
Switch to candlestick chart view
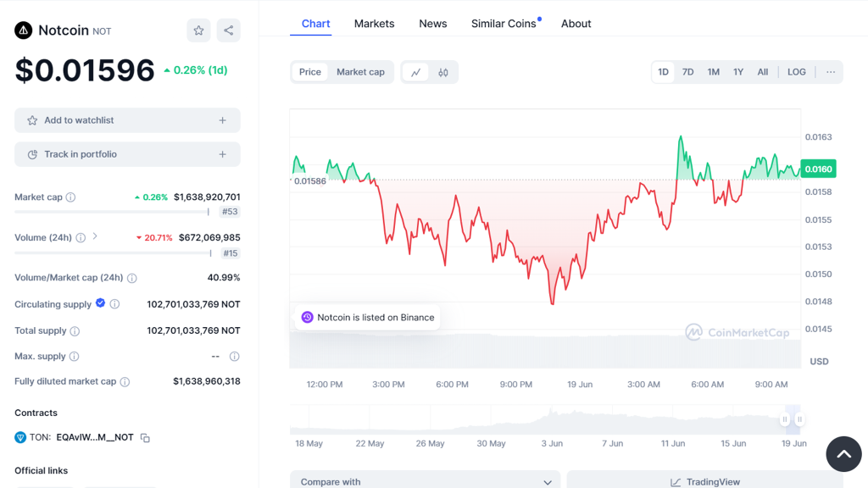click(443, 72)
